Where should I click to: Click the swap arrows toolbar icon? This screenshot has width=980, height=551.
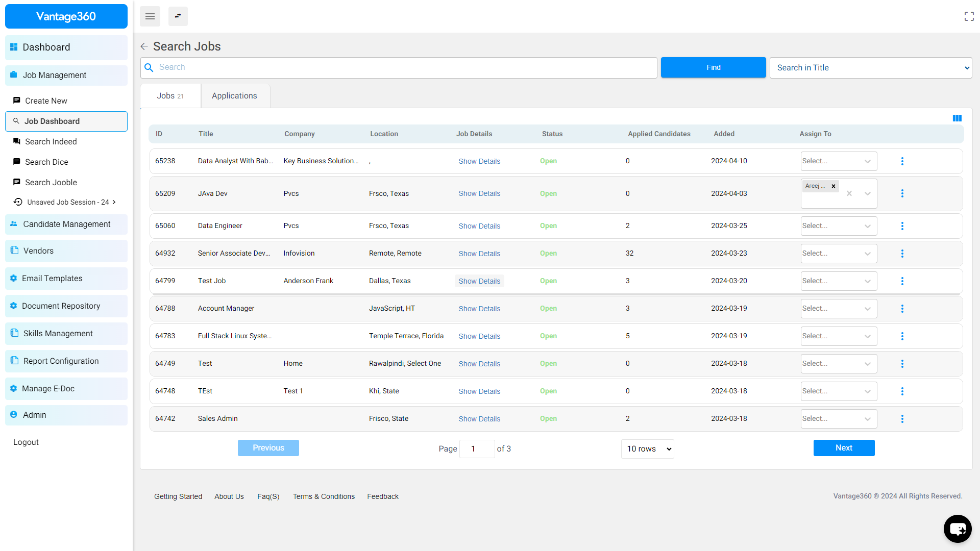click(178, 16)
